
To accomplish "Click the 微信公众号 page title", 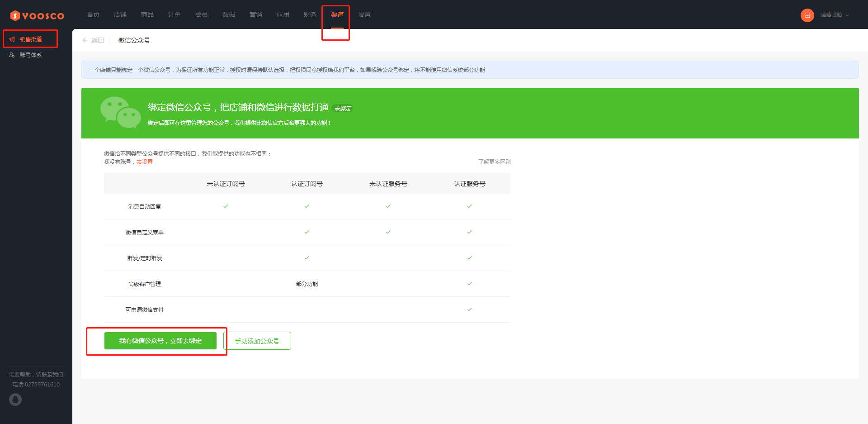I will tap(134, 40).
